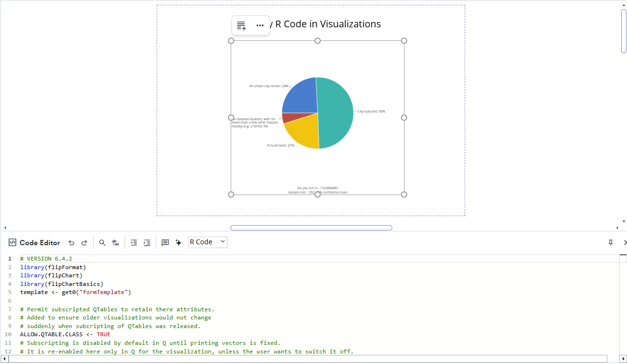627x364 pixels.
Task: Undo the last code edit
Action: coord(71,242)
